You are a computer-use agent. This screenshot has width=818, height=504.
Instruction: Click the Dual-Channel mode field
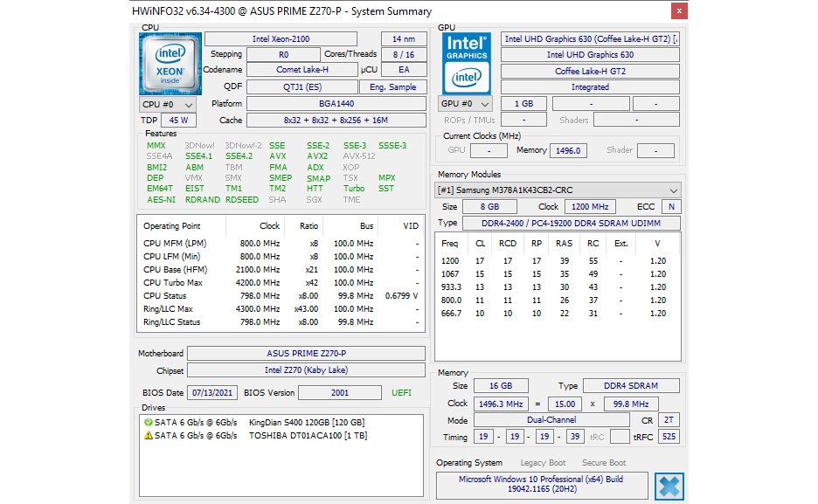click(x=551, y=420)
